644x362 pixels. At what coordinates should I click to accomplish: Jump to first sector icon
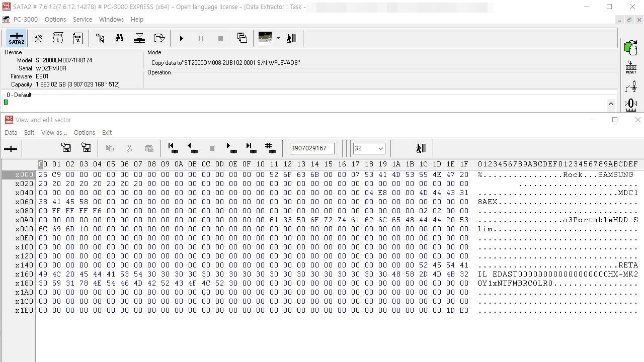(x=173, y=148)
